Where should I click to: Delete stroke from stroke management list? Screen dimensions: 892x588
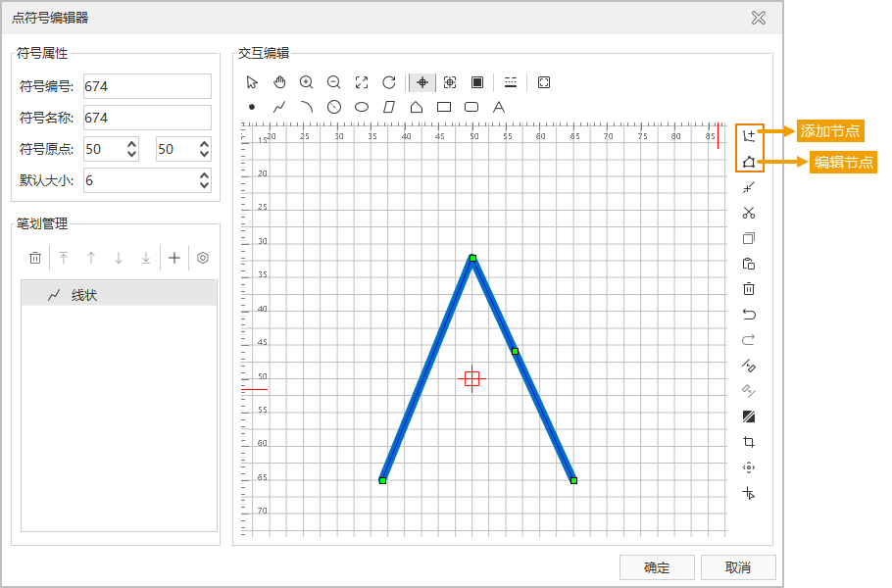(x=35, y=258)
